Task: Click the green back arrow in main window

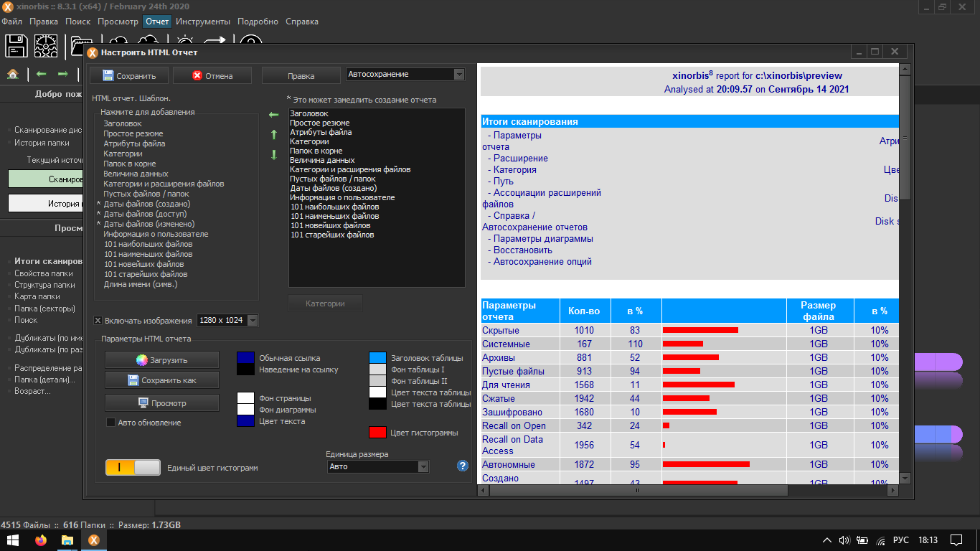Action: tap(42, 74)
